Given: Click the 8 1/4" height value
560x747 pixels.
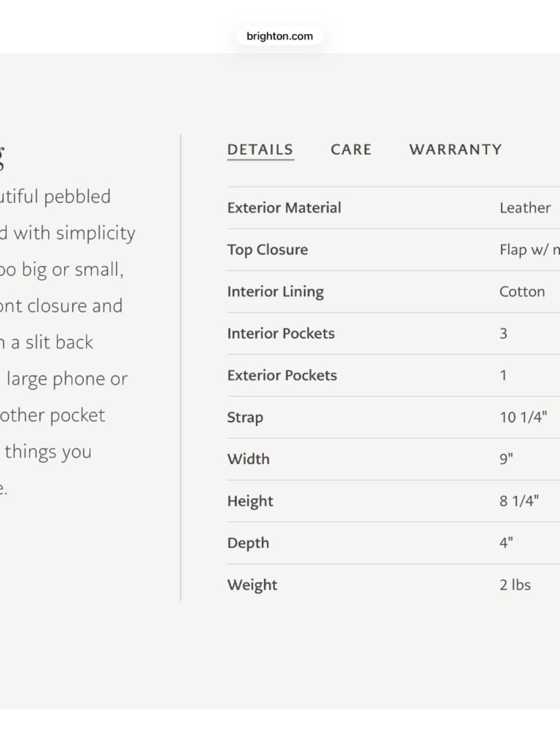Looking at the screenshot, I should (x=519, y=501).
